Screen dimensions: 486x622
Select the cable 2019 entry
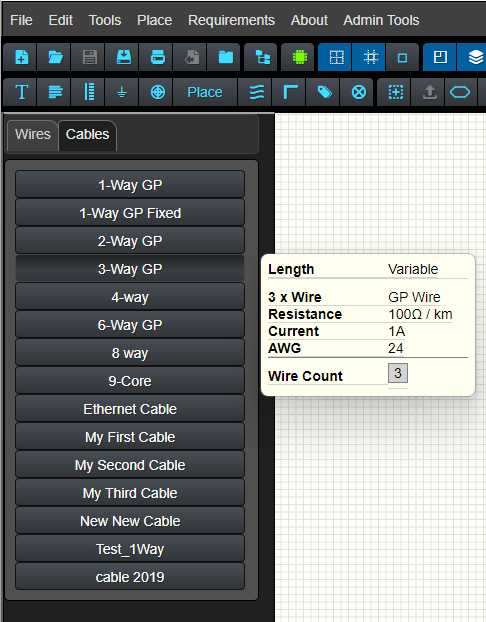(130, 577)
